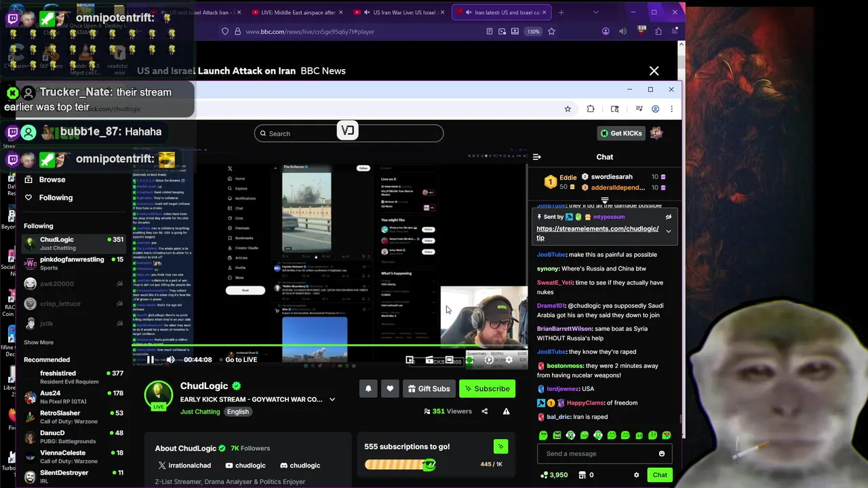Close the BBC video overlay X
868x488 pixels.
(x=654, y=70)
